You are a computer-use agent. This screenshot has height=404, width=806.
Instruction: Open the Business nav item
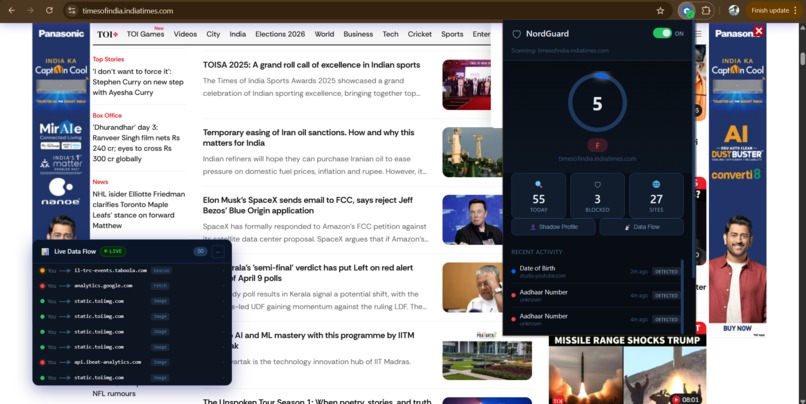coord(358,34)
